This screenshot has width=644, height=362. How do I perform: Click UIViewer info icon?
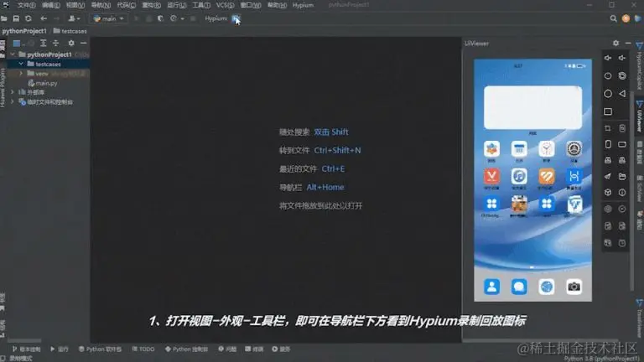tap(622, 192)
